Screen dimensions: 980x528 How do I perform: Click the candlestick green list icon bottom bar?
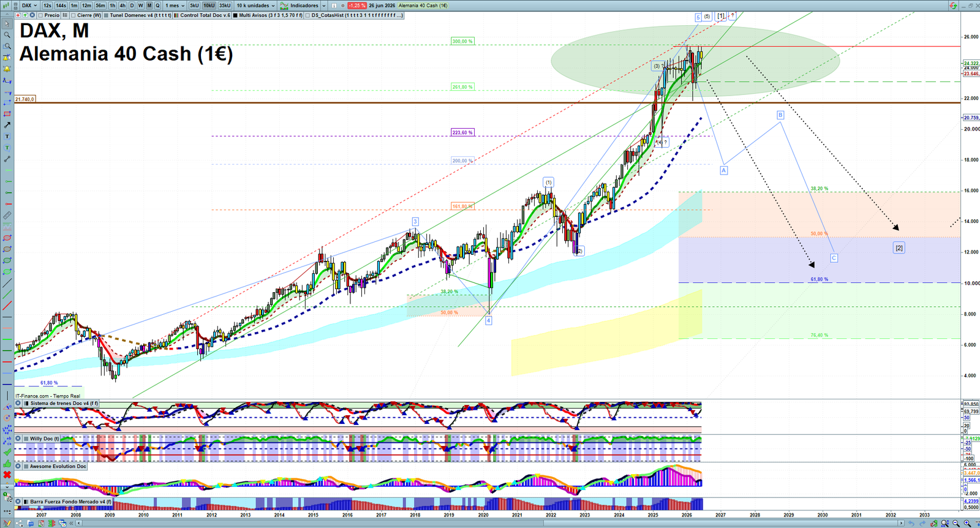point(51,523)
